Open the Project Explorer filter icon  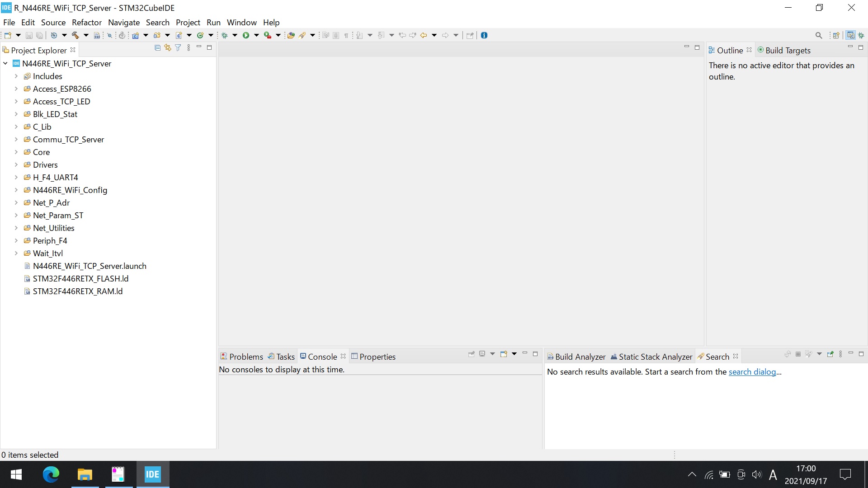tap(178, 47)
